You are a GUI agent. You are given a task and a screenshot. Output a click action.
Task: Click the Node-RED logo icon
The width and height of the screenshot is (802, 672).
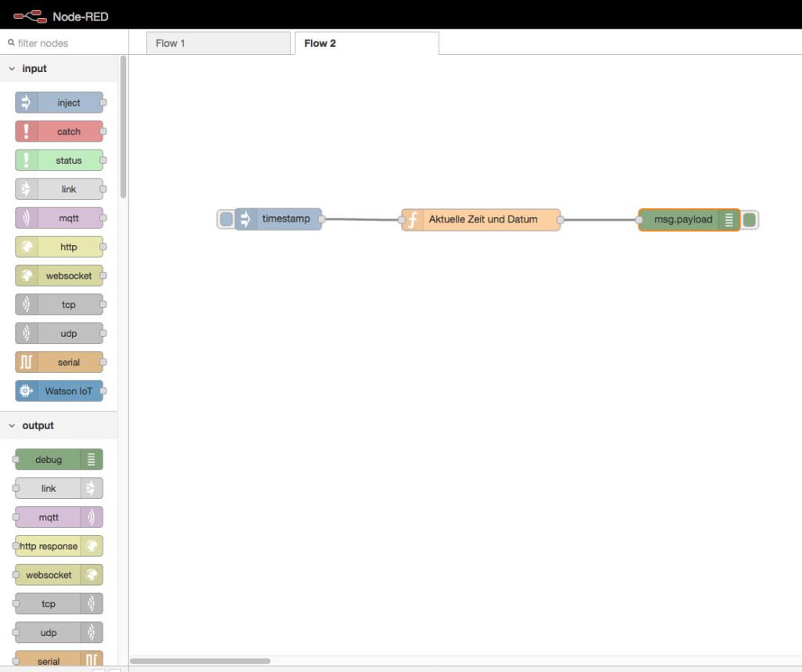(x=30, y=16)
